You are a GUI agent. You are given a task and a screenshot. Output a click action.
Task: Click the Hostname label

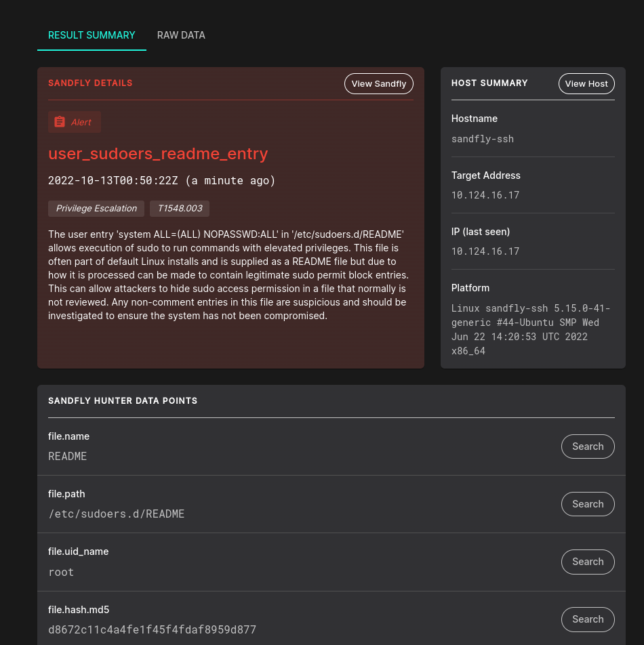point(474,119)
